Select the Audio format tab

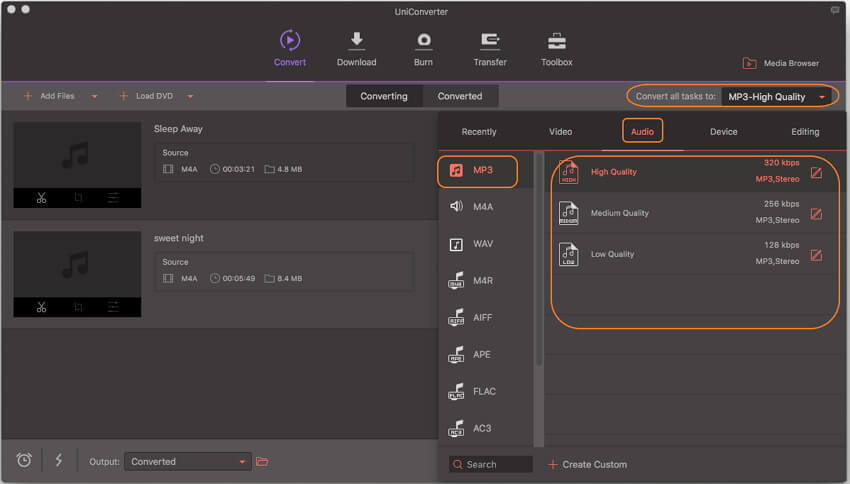(x=642, y=131)
